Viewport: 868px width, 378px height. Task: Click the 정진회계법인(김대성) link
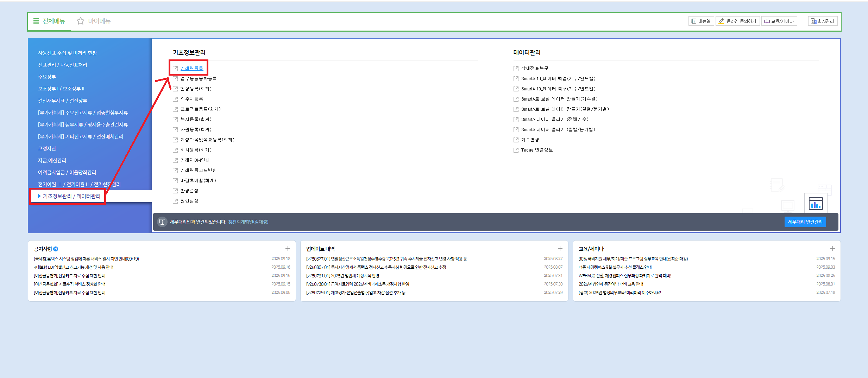pos(248,222)
